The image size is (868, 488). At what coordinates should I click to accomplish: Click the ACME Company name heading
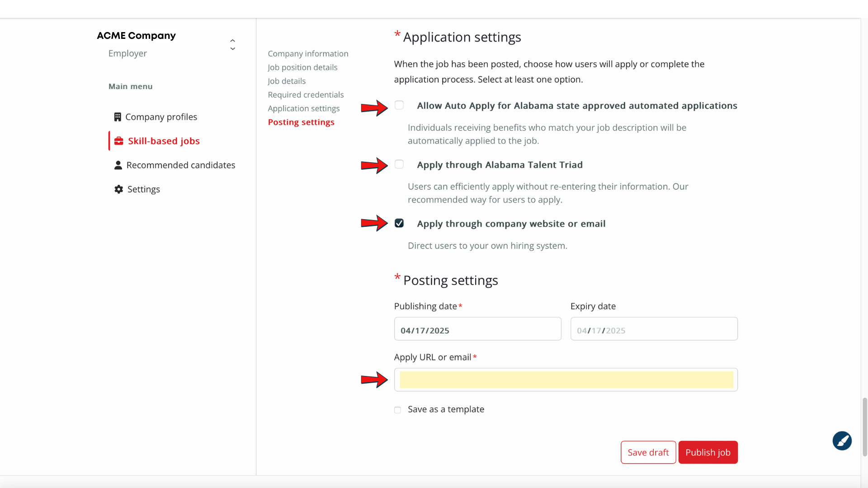136,36
